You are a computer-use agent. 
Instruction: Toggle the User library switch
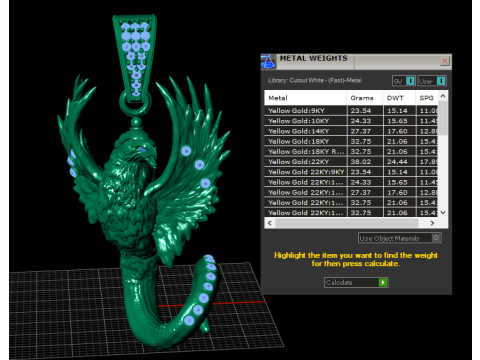(441, 81)
